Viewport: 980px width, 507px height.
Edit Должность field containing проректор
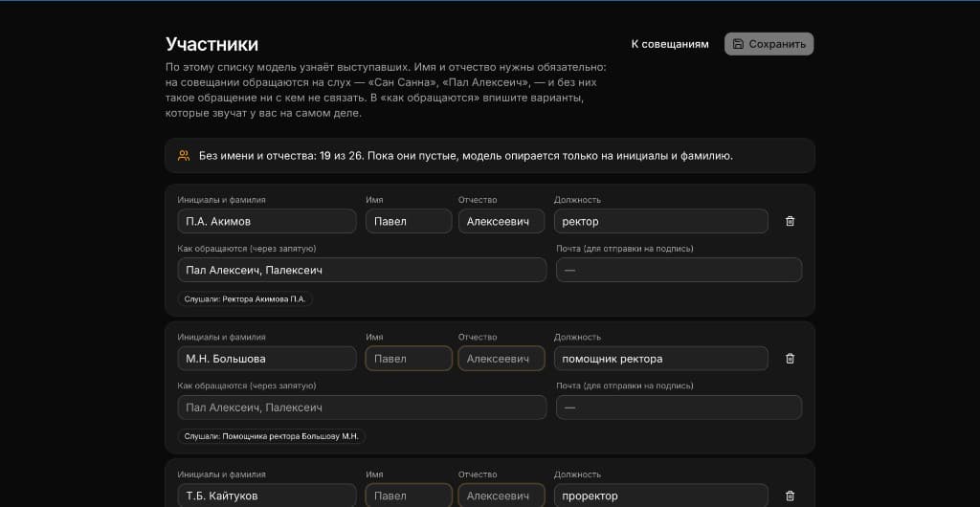pos(660,496)
